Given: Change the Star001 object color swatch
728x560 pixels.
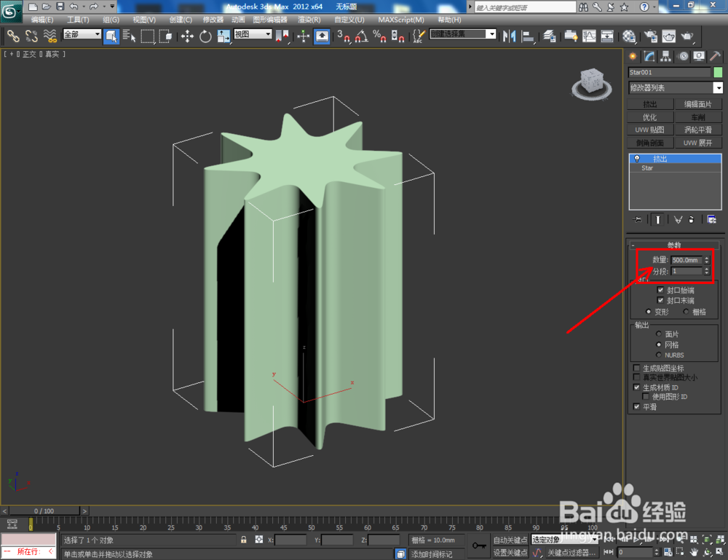Looking at the screenshot, I should 718,72.
